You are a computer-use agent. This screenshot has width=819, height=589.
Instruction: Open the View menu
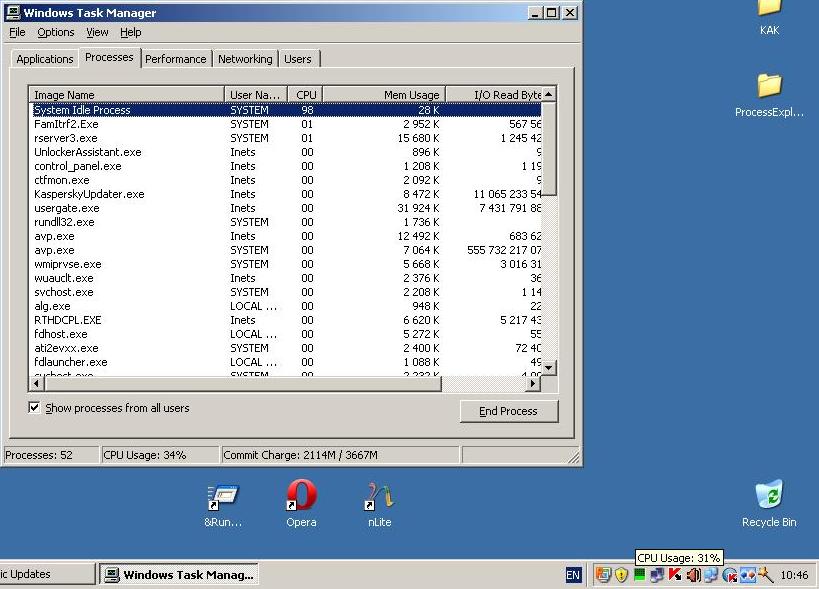[97, 32]
